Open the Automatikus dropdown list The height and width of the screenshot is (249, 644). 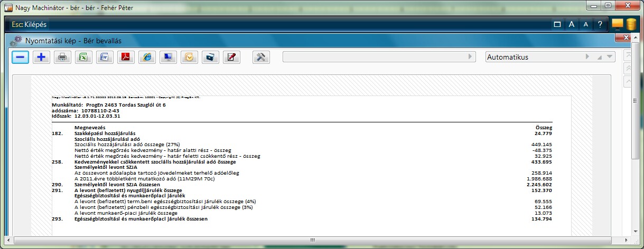(x=610, y=57)
